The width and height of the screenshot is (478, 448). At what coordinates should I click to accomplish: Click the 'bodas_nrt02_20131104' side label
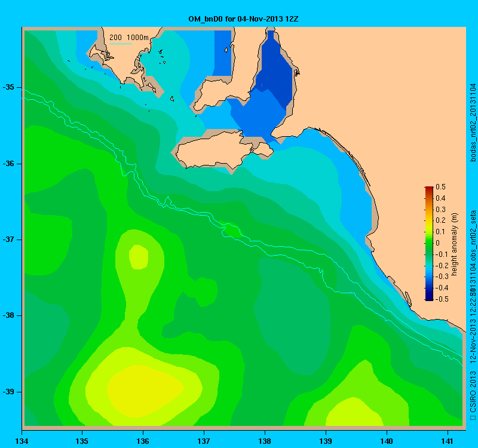pyautogui.click(x=473, y=122)
